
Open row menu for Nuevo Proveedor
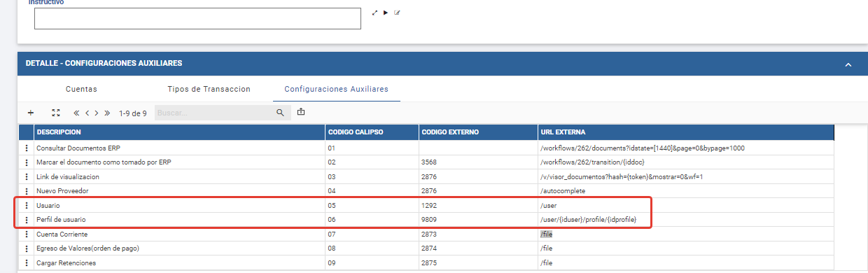27,191
